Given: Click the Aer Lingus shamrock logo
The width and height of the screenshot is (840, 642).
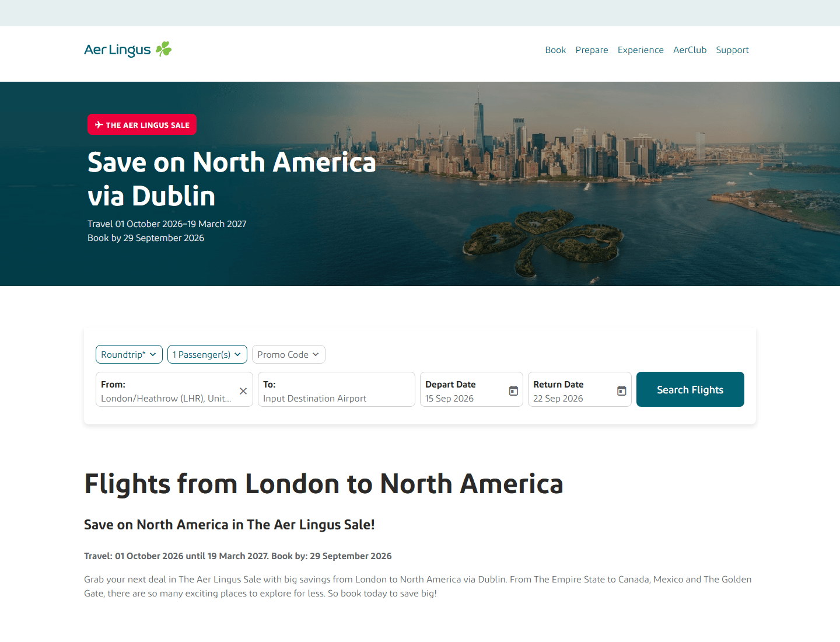Looking at the screenshot, I should [128, 50].
